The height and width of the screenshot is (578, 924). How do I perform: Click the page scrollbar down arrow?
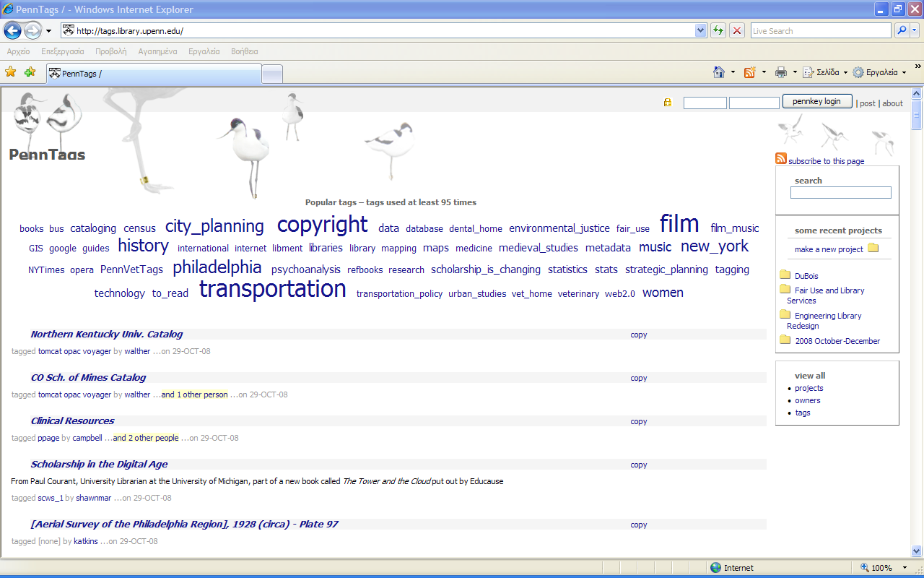(917, 551)
